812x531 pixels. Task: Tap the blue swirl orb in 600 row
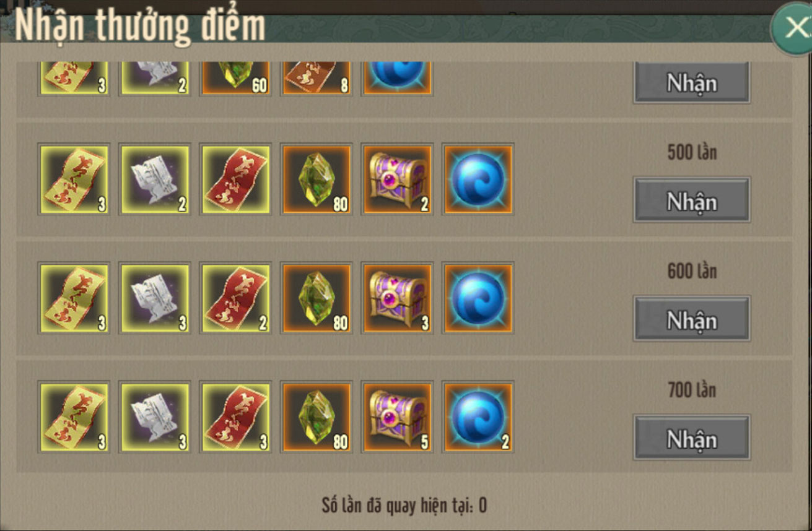click(478, 298)
